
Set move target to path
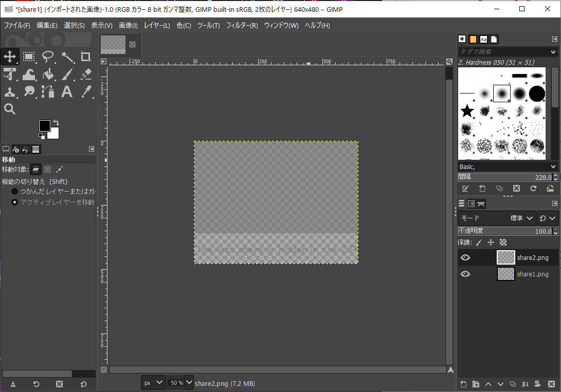[60, 169]
